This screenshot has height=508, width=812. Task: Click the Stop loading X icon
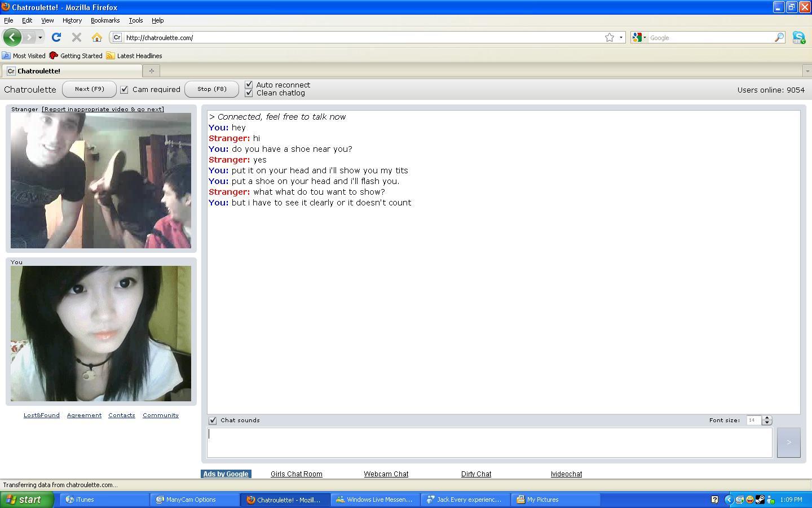[x=77, y=37]
